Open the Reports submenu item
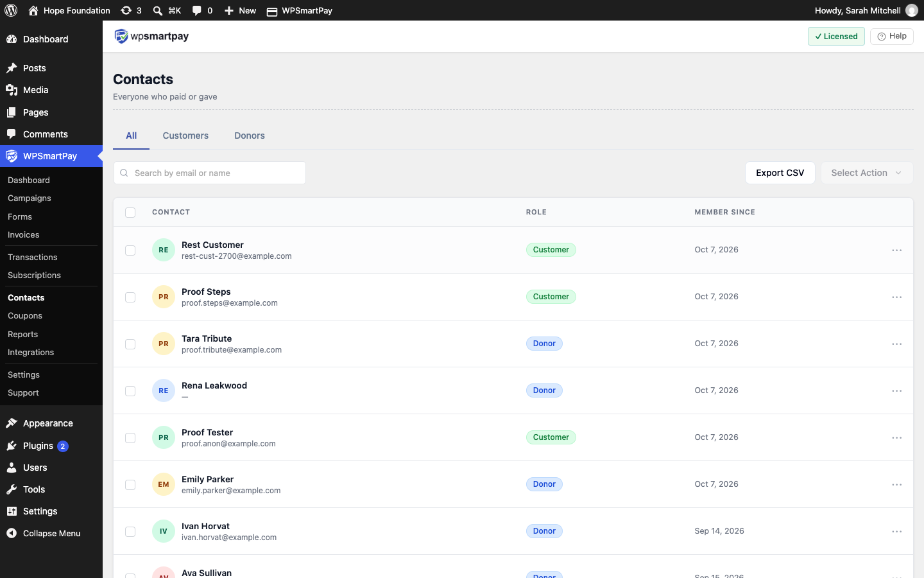 23,335
